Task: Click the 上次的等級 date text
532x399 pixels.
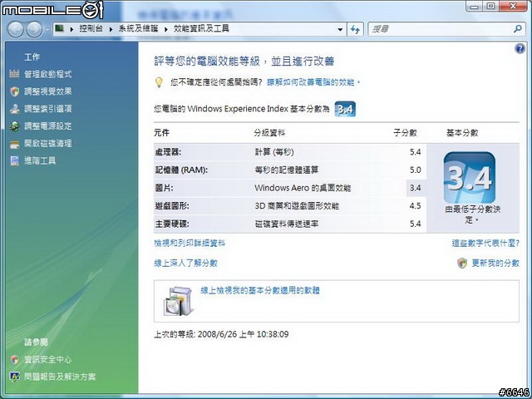Action: tap(221, 334)
